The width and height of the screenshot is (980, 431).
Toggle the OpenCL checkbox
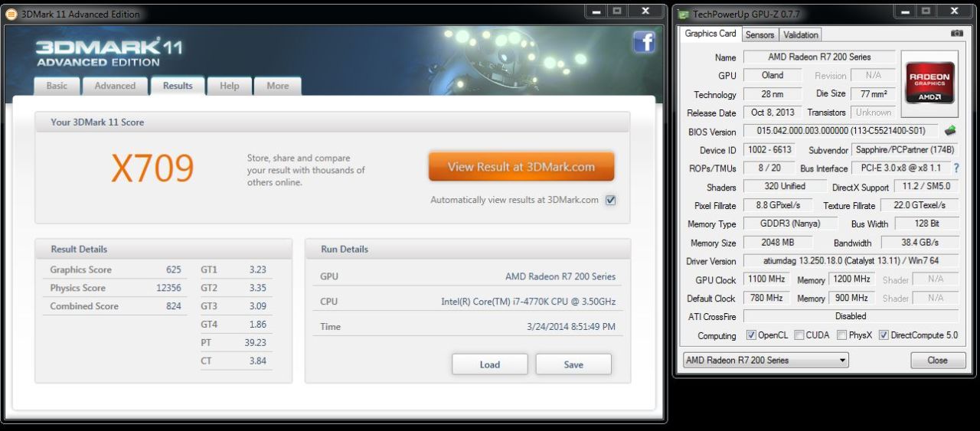click(x=752, y=335)
